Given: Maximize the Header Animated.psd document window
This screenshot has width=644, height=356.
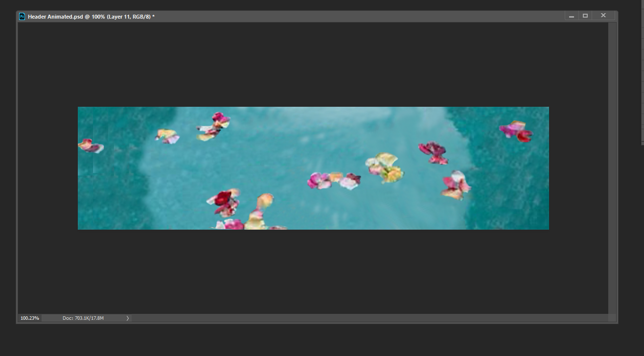Looking at the screenshot, I should (585, 16).
